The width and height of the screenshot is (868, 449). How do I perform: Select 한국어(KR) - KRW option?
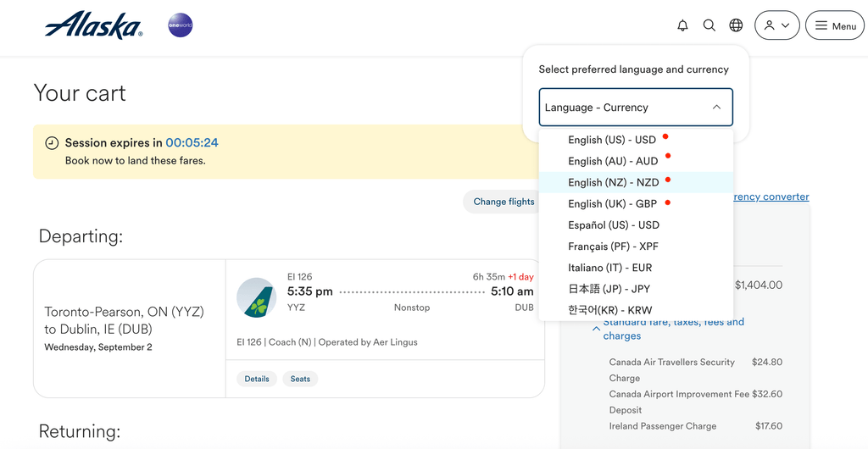tap(636, 310)
